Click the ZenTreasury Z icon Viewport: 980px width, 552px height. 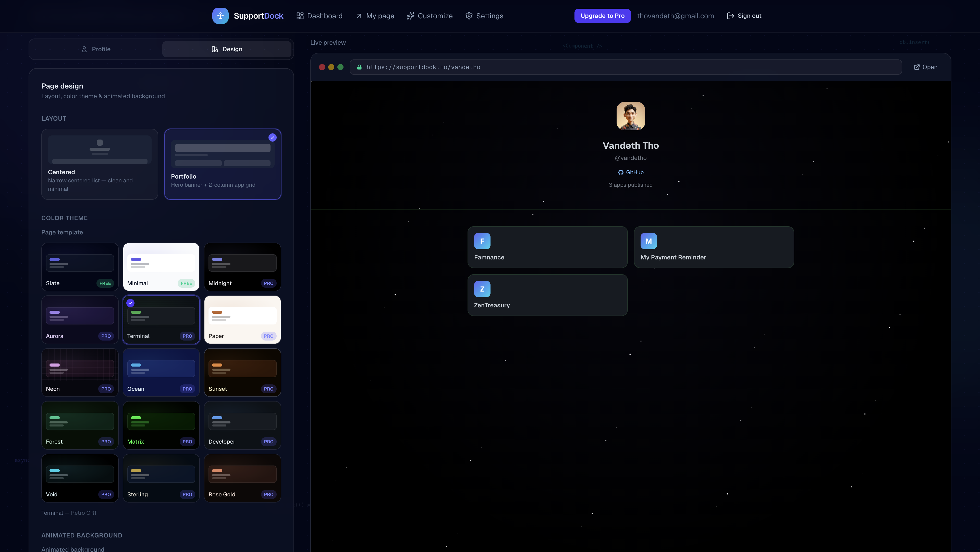(482, 289)
